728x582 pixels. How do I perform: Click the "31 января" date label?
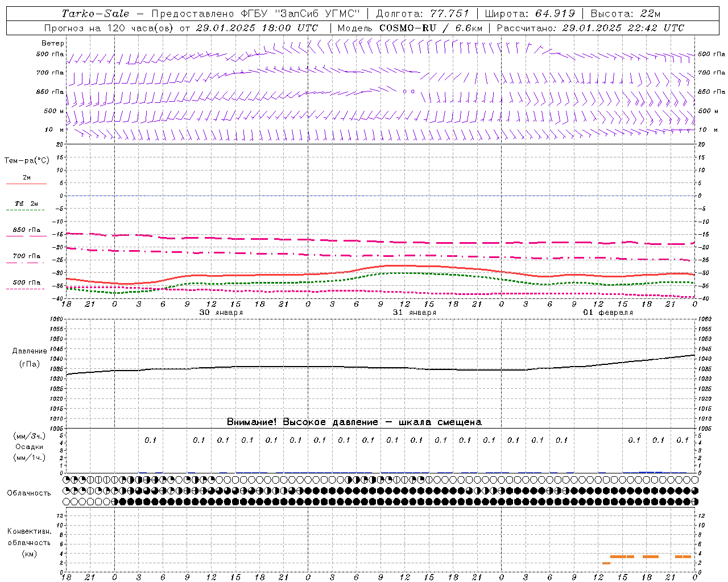click(415, 313)
